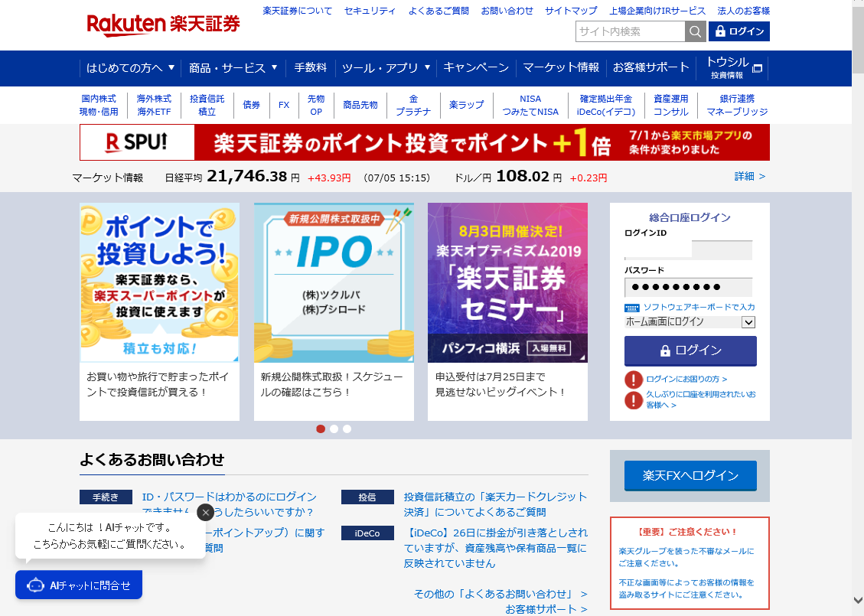Open よくあるご質問 header link
Image resolution: width=864 pixels, height=616 pixels.
click(x=439, y=11)
